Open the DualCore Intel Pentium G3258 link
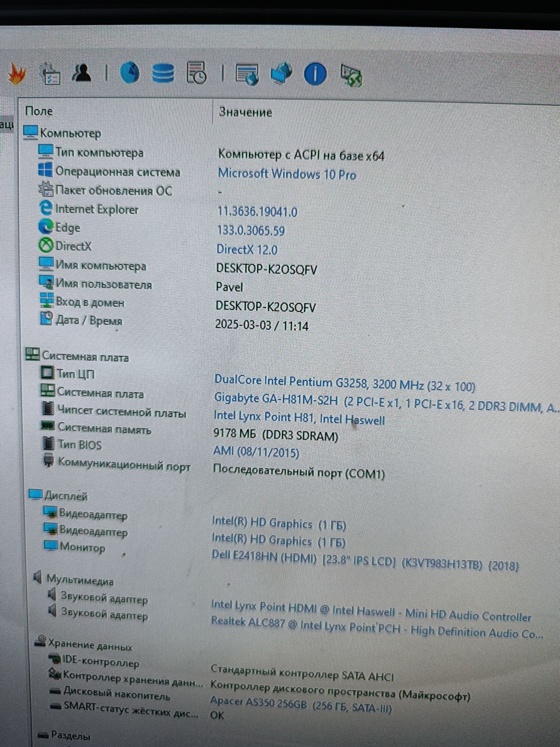 coord(345,383)
